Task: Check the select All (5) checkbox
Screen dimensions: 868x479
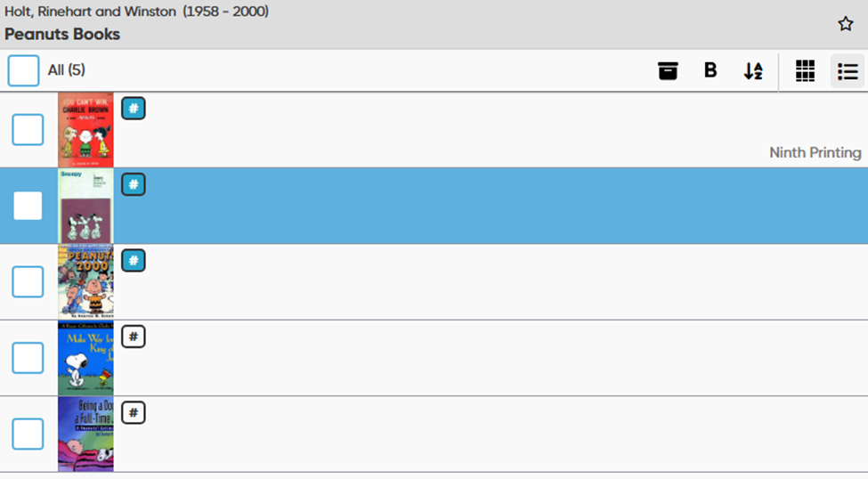Action: 24,70
